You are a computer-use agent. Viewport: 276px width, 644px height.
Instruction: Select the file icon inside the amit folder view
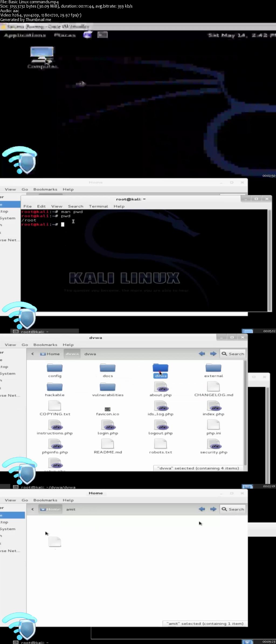click(x=55, y=542)
